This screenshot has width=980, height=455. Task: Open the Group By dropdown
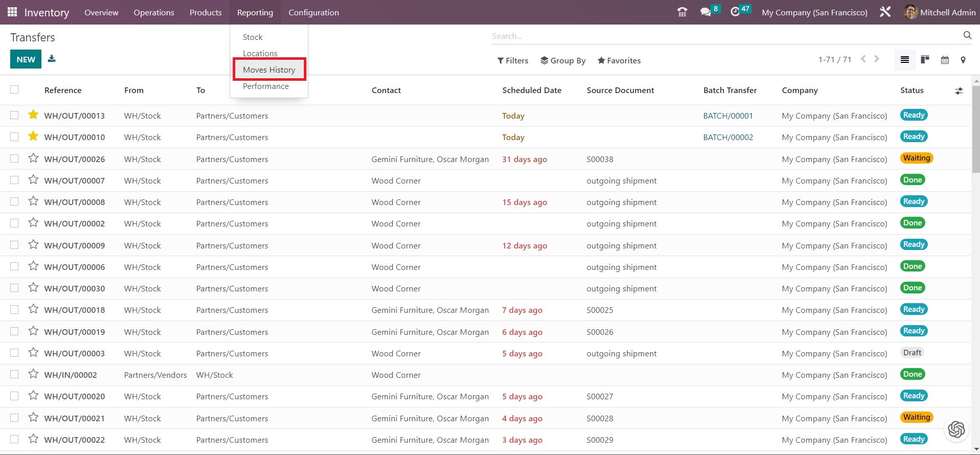563,60
